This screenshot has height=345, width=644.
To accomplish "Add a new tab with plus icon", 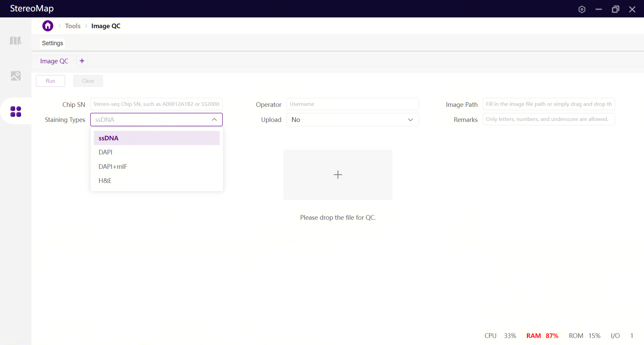I will [82, 61].
